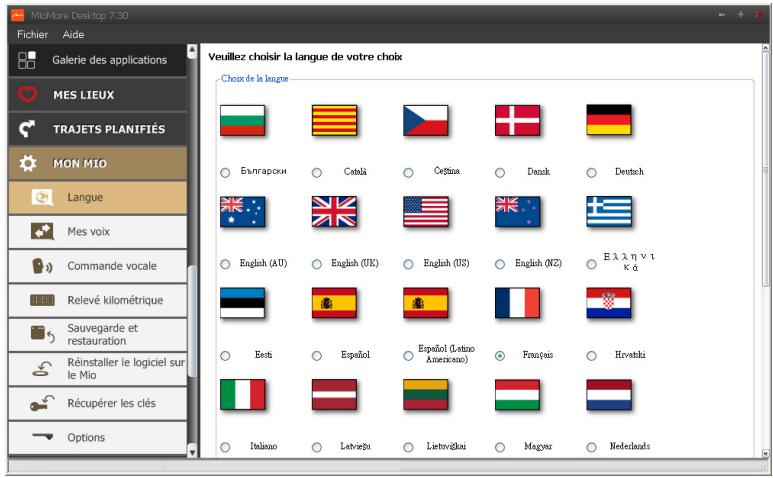Viewport: 773px width, 478px height.
Task: Click the Italian flag icon
Action: [x=243, y=395]
